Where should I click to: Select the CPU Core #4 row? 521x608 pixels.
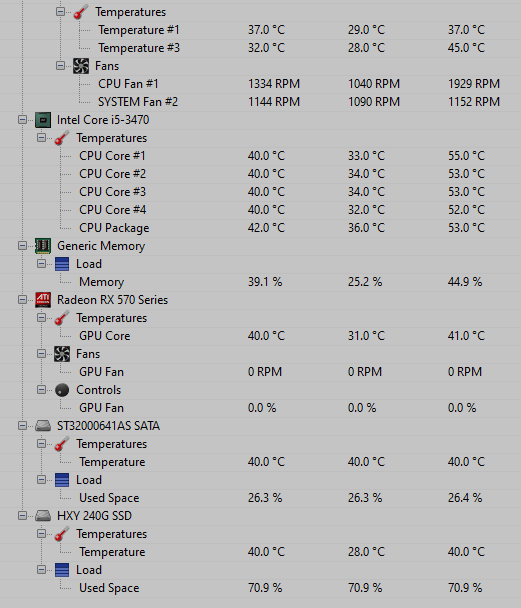260,210
